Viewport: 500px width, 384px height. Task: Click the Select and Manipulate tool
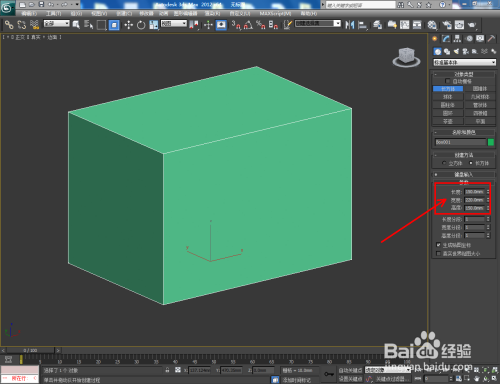point(208,25)
